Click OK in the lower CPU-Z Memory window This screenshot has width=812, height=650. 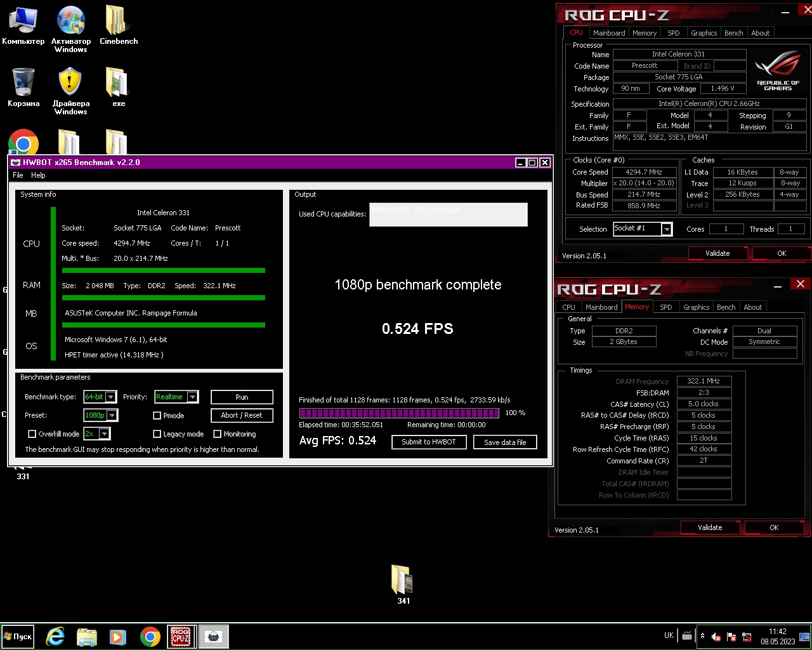coord(774,527)
